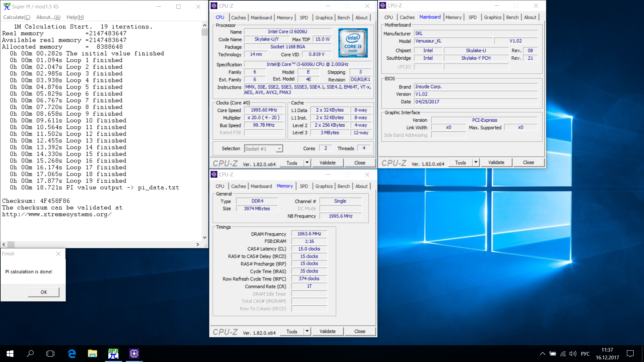
Task: Click the Super PI vertical scroll down arrow
Action: coord(205,238)
